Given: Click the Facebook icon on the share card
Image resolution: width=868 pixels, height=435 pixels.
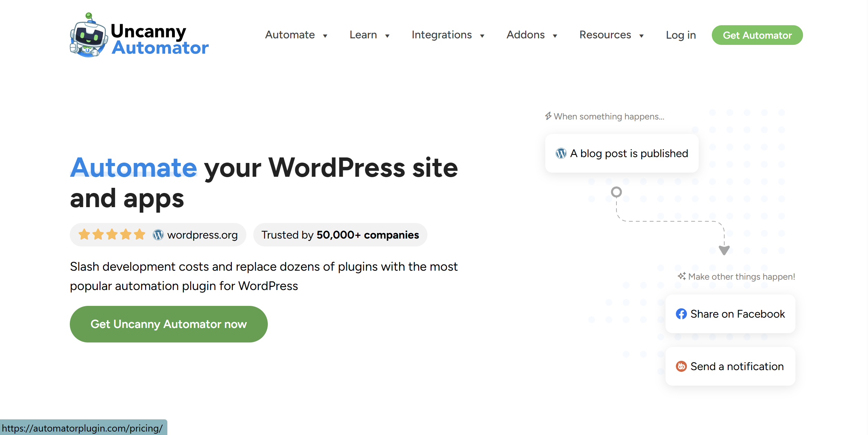Looking at the screenshot, I should click(x=681, y=314).
